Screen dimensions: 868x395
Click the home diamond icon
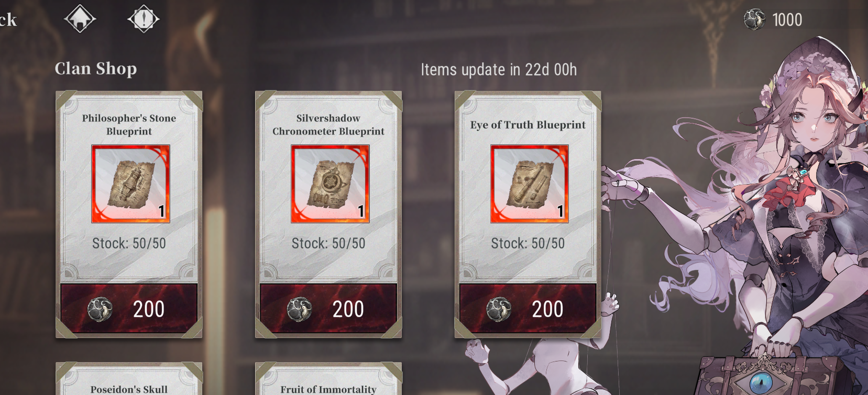[x=80, y=19]
